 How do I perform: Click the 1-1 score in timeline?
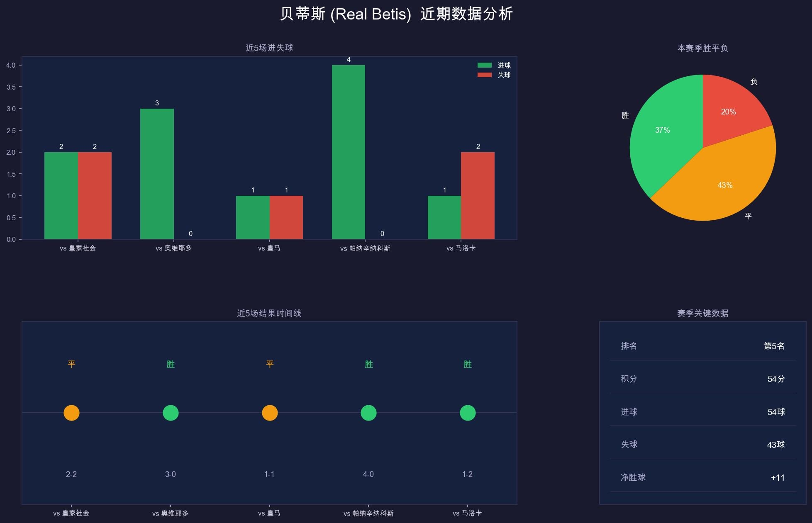(269, 474)
